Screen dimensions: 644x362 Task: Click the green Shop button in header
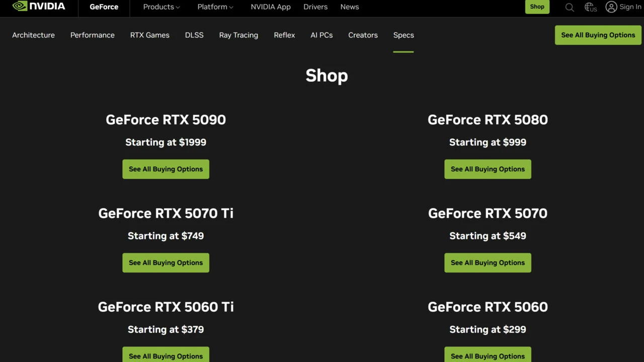537,7
